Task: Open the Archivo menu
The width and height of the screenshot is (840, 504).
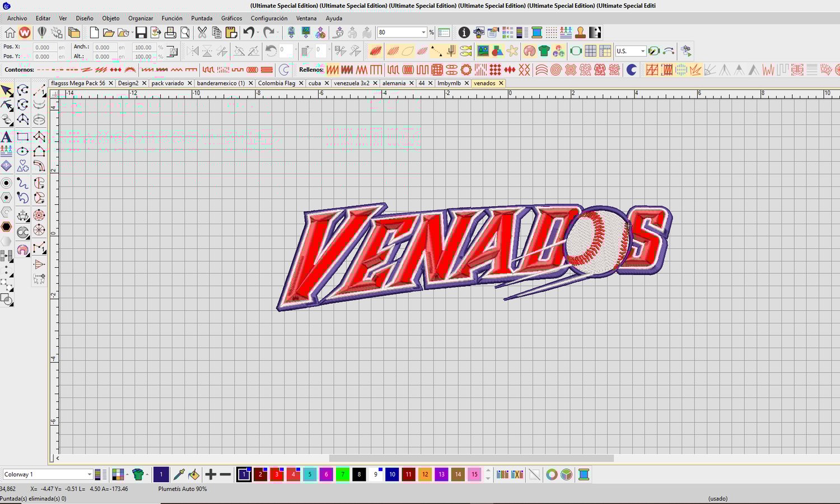Action: tap(17, 18)
